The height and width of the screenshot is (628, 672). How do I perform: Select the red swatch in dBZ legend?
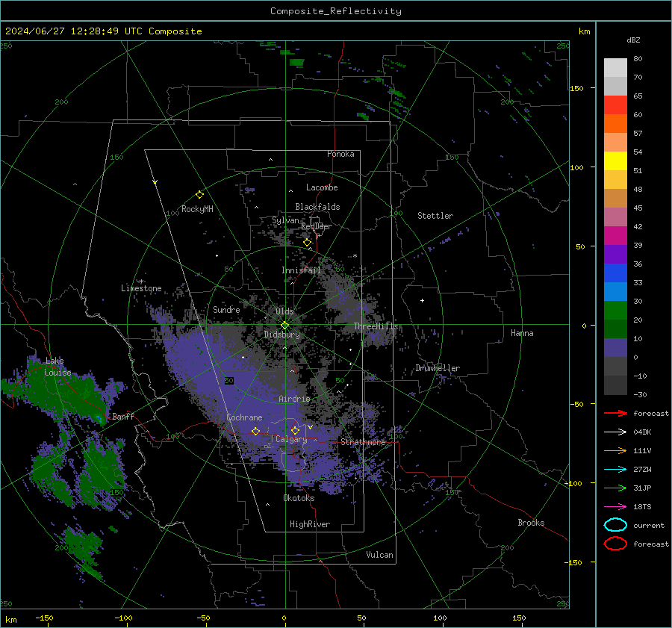[x=615, y=105]
